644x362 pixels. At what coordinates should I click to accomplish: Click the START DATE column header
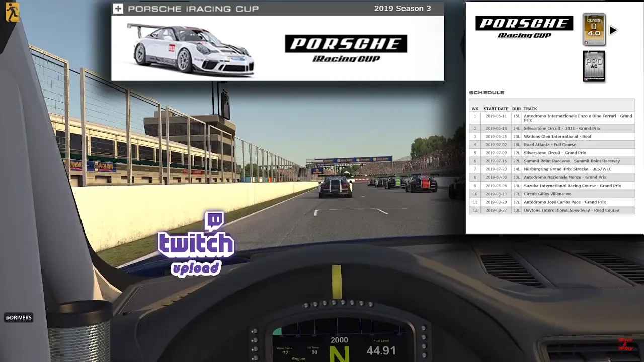[x=496, y=109]
